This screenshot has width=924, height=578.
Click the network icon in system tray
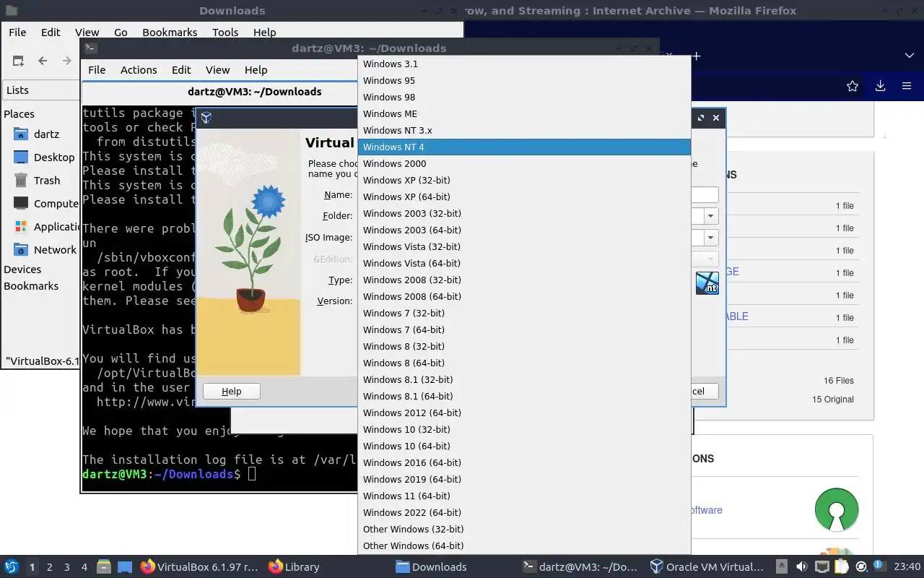pyautogui.click(x=821, y=566)
